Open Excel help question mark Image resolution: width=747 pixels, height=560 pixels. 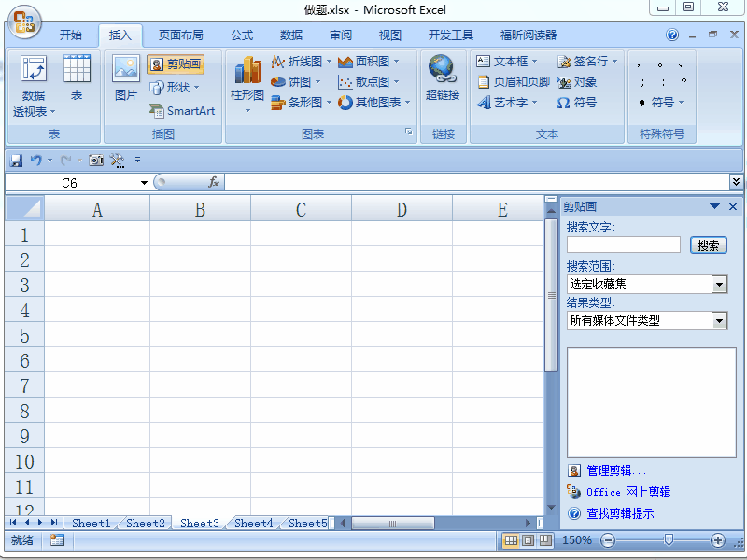click(672, 35)
